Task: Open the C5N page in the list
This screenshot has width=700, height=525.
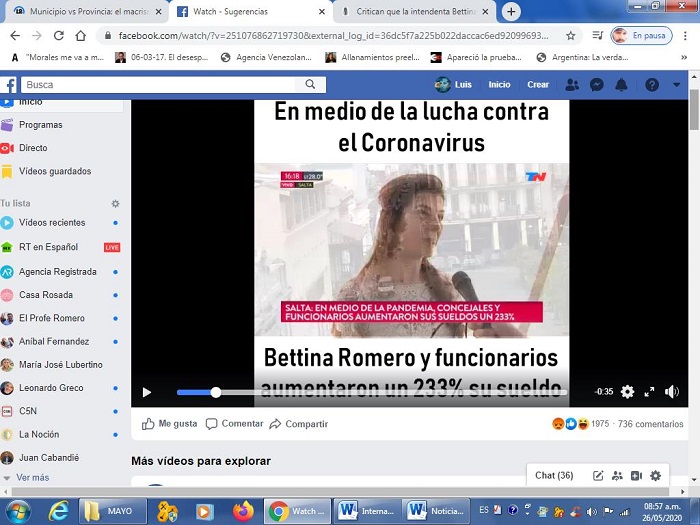Action: (28, 411)
